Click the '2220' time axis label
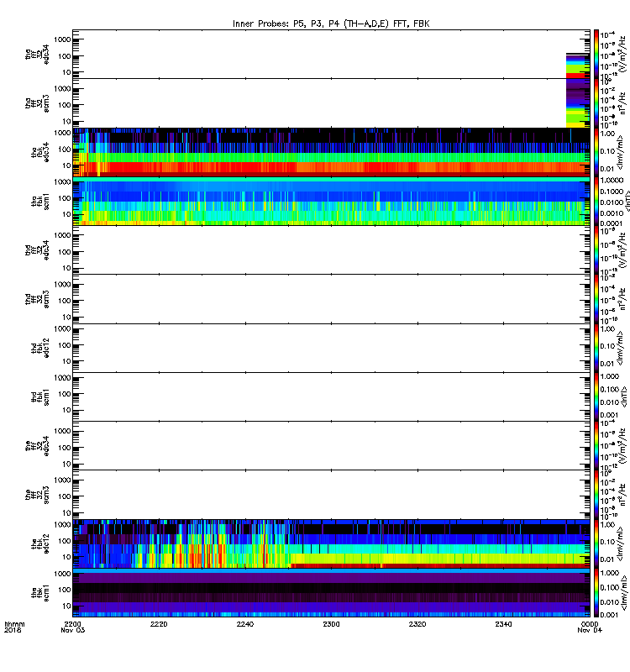Viewport: 630px width, 672px height. click(159, 624)
